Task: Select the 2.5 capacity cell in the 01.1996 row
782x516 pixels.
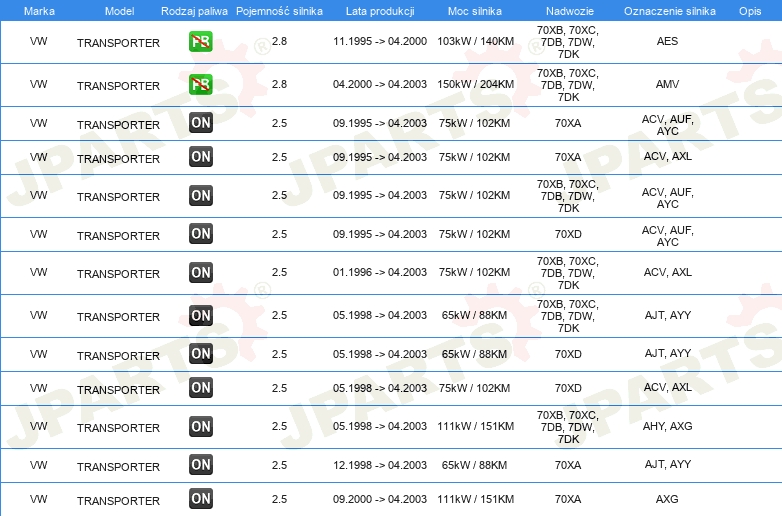Action: 279,272
